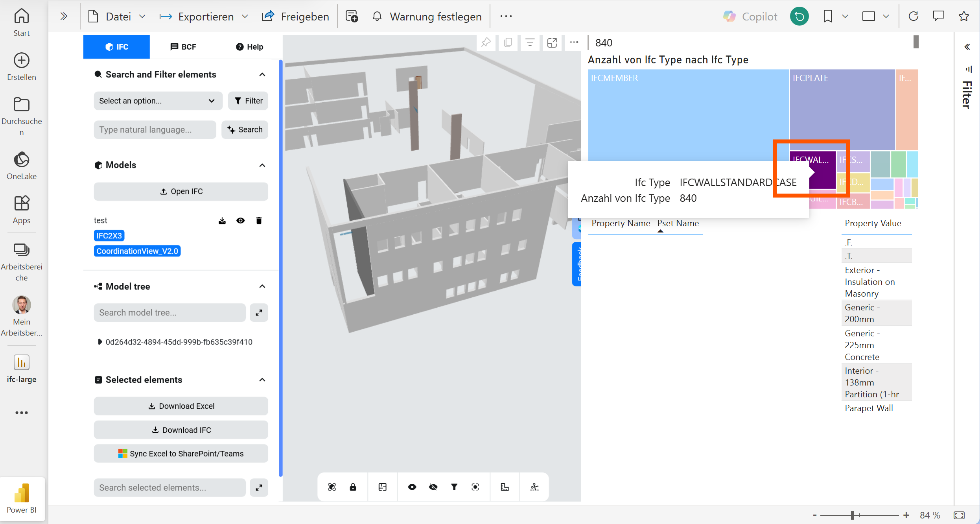Image resolution: width=980 pixels, height=524 pixels.
Task: Open the Select an option dropdown
Action: click(158, 101)
